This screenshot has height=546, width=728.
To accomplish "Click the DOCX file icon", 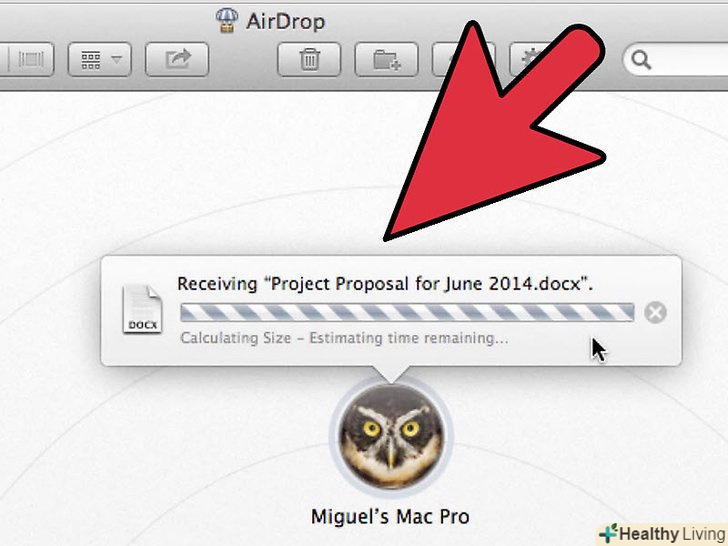I will [x=142, y=309].
